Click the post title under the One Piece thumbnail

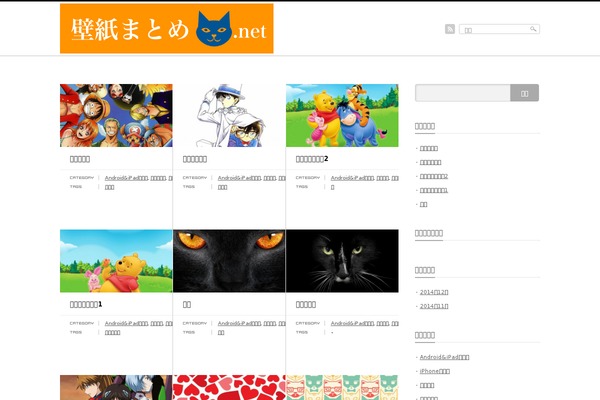[x=80, y=159]
